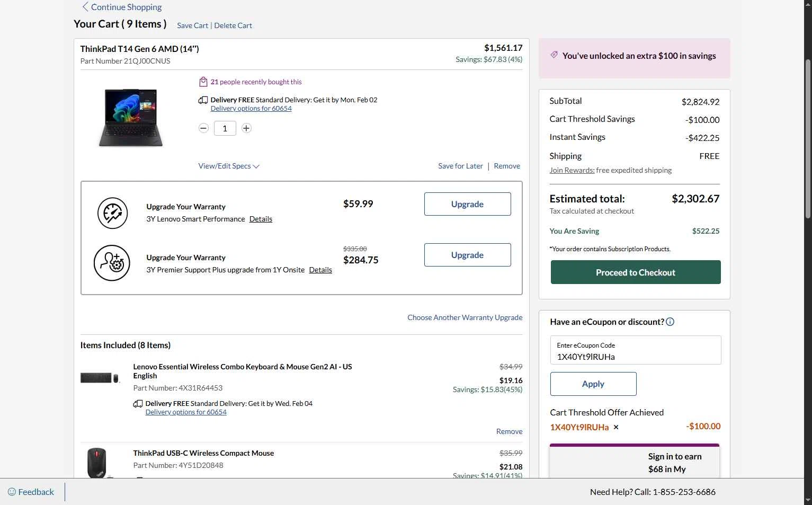Screen dimensions: 812x505
Task: Click Part Number 21QJ00CNUS text
Action: click(126, 61)
